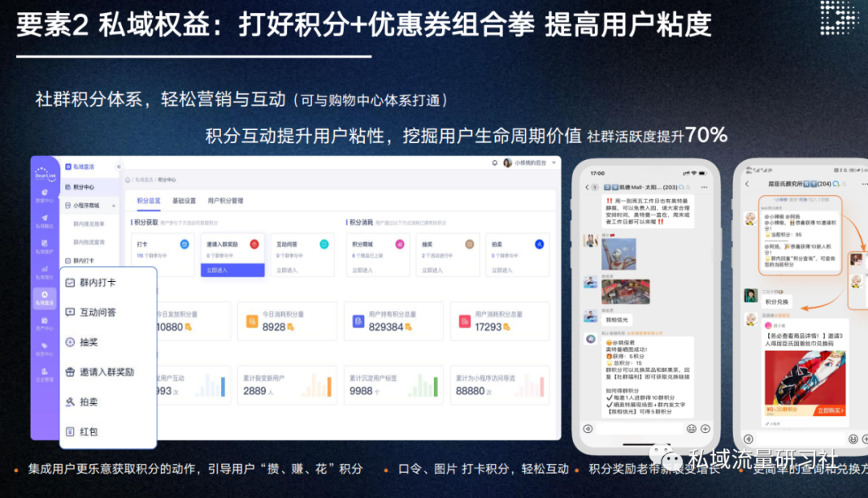The image size is (868, 498).
Task: Open the emoji picker in the 屈臣氏颜究所 chat
Action: [x=853, y=439]
